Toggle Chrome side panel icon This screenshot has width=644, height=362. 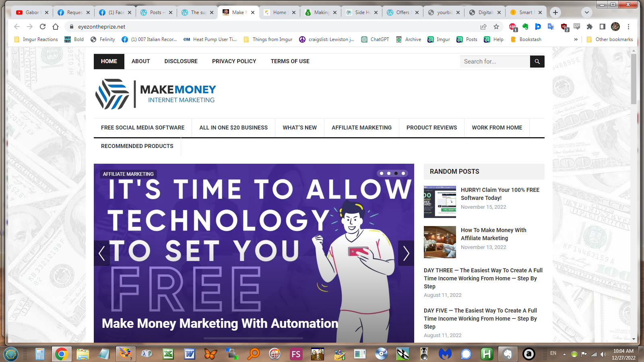[603, 27]
